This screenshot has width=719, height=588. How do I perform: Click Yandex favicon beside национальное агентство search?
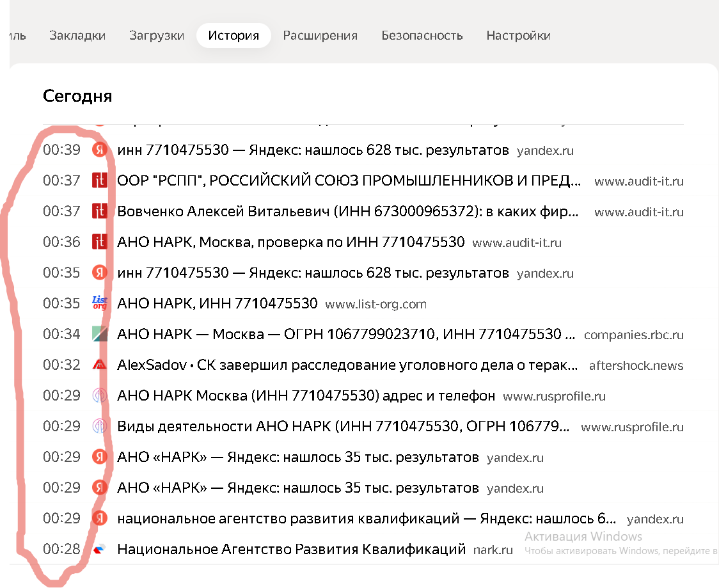pyautogui.click(x=99, y=518)
